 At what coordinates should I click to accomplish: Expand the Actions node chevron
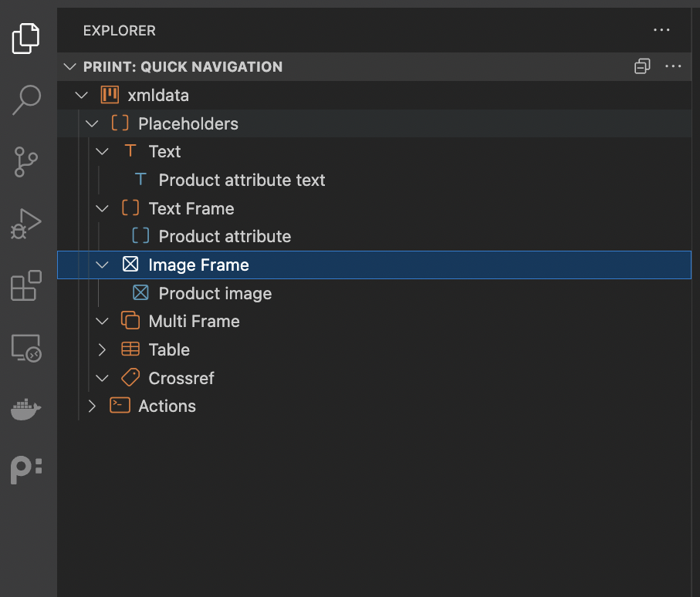pyautogui.click(x=92, y=406)
